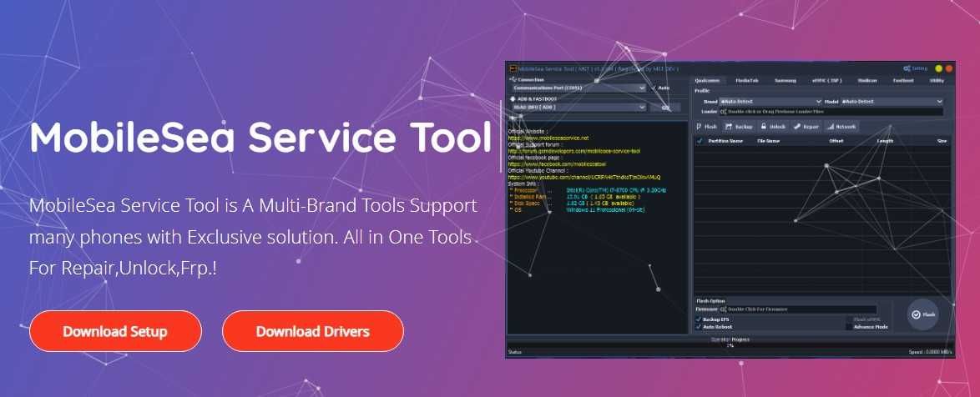Open the Setting gear in tool window
Image resolution: width=980 pixels, height=397 pixels.
[916, 68]
